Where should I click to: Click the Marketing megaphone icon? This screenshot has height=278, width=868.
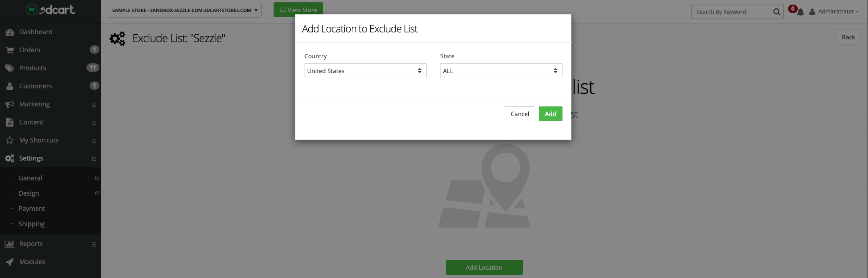(10, 104)
